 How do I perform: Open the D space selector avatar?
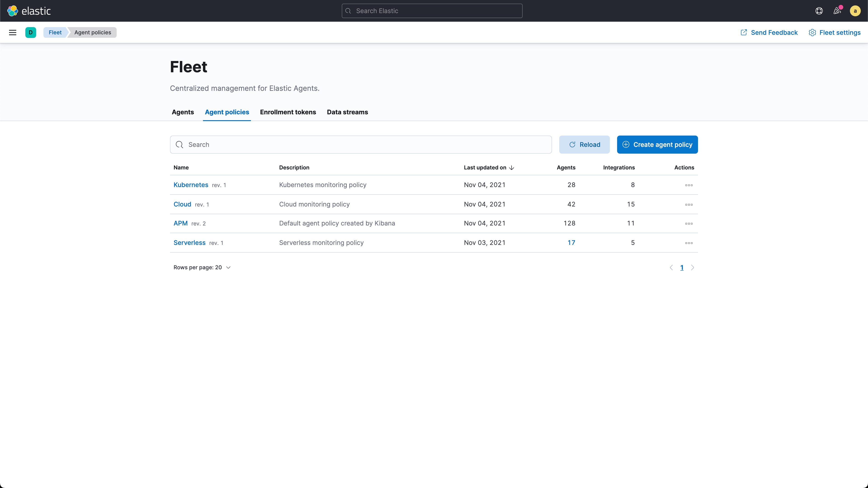coord(31,32)
